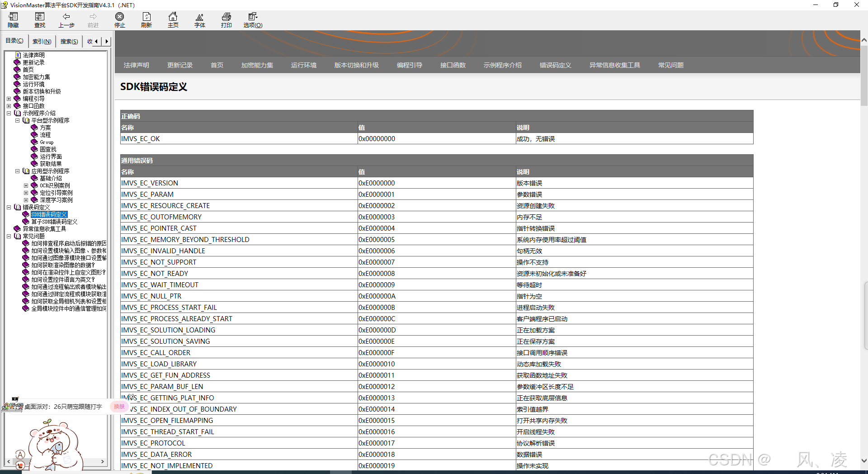Expand the 接口函数 tree node

[x=9, y=106]
